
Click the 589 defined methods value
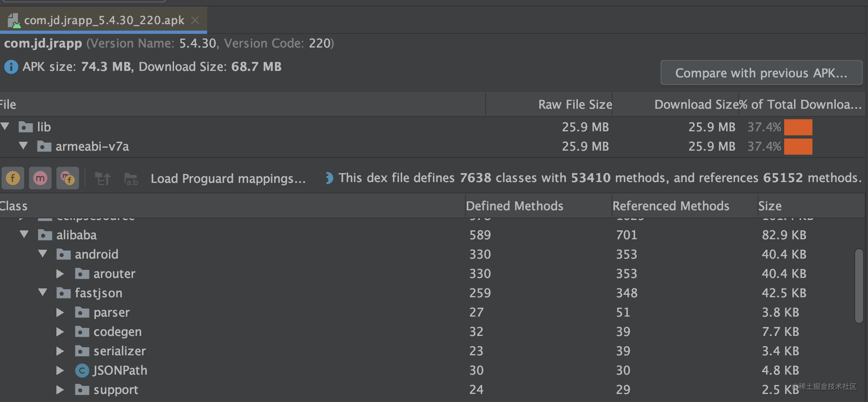pos(480,235)
